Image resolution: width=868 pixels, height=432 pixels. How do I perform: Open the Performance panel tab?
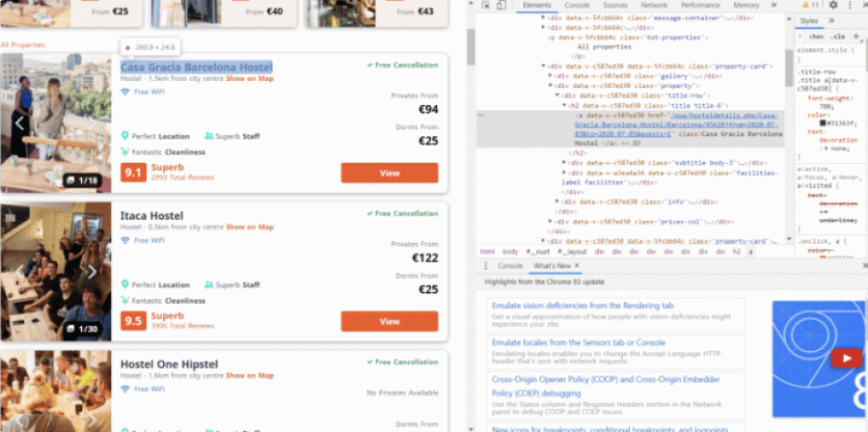(700, 6)
